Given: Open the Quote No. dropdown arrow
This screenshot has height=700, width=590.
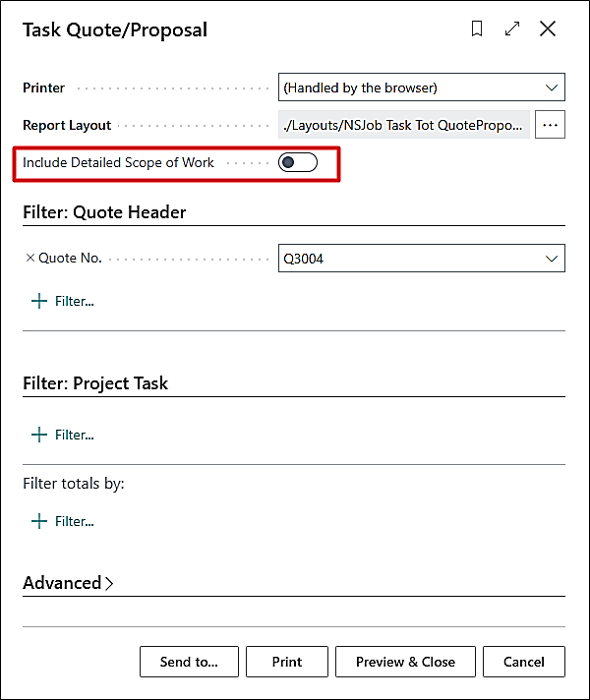Looking at the screenshot, I should [551, 259].
